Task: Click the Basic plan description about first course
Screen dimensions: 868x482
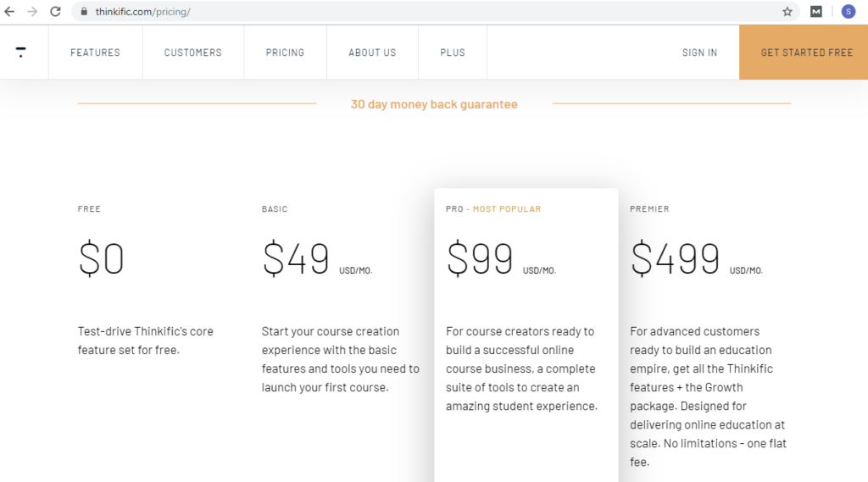Action: tap(341, 359)
